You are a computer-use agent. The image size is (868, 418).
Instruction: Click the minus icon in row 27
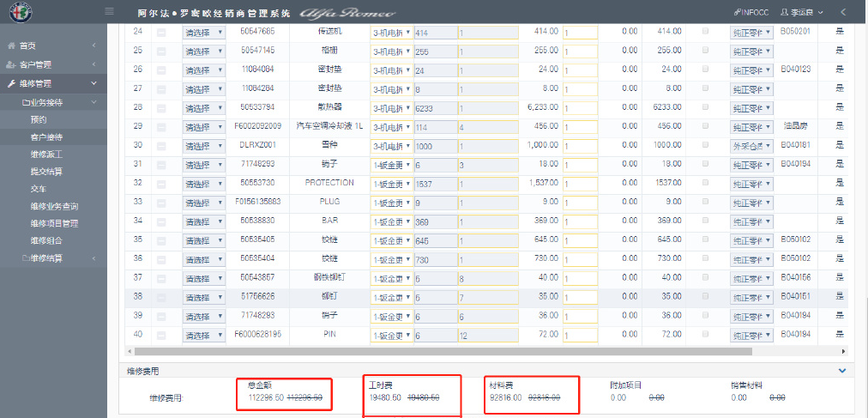point(161,89)
